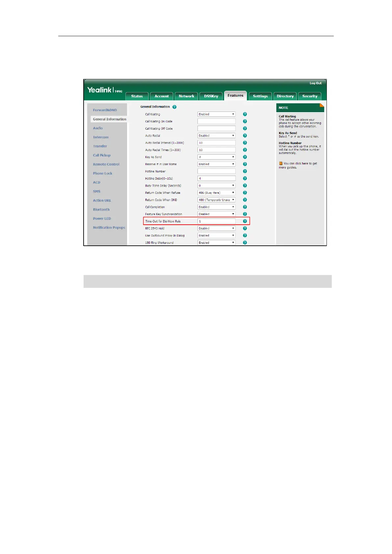Viewport: 392px width, 554px height.
Task: Click help icon for 180 Ring Workaround
Action: point(245,242)
